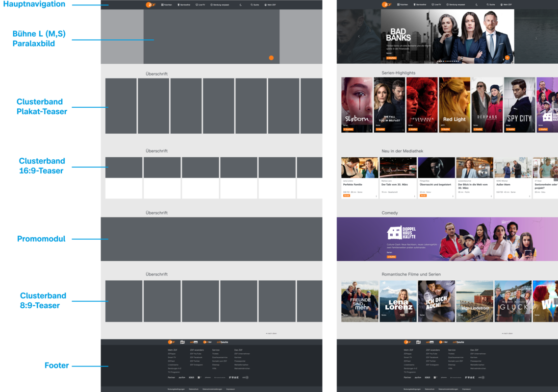Click the Rubriken grid icon in the navigation
Image resolution: width=558 pixels, height=392 pixels.
point(399,4)
